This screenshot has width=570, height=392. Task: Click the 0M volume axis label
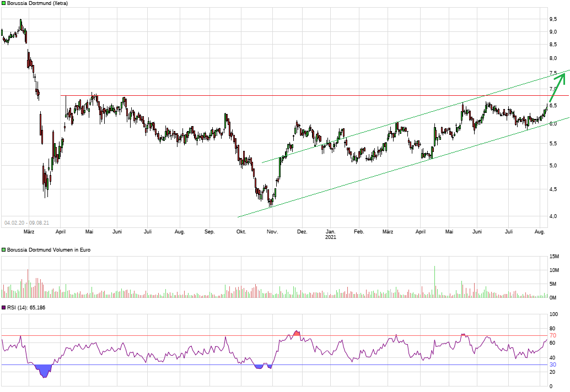pyautogui.click(x=553, y=298)
